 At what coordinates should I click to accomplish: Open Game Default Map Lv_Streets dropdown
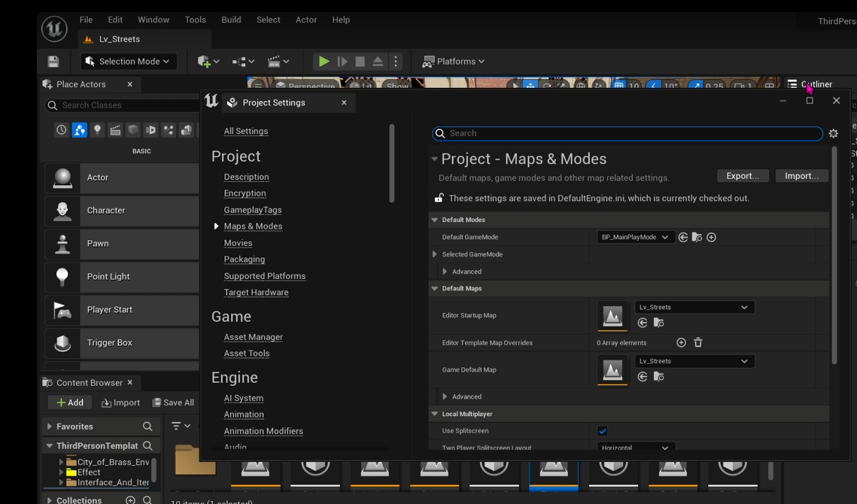[x=694, y=361]
